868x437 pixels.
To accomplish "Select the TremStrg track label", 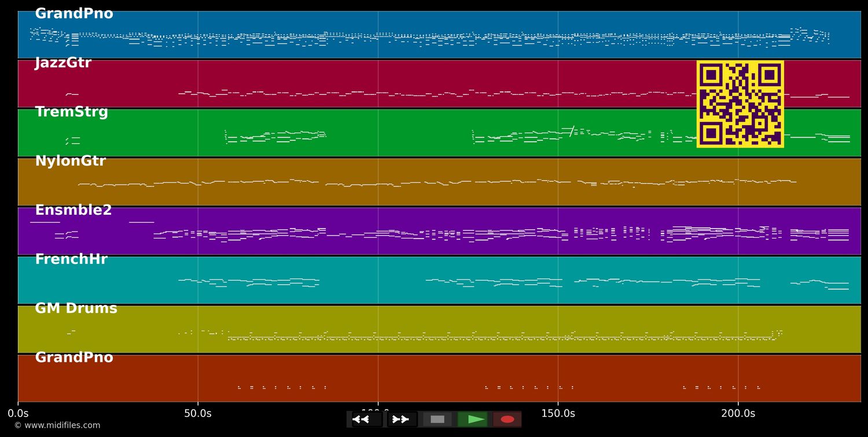I will tap(72, 112).
